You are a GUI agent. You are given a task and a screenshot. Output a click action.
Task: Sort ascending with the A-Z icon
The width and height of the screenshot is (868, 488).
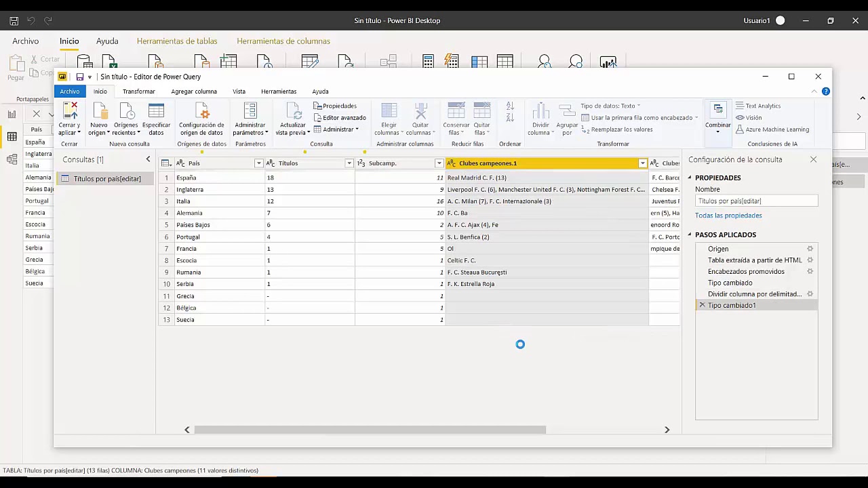pos(510,106)
